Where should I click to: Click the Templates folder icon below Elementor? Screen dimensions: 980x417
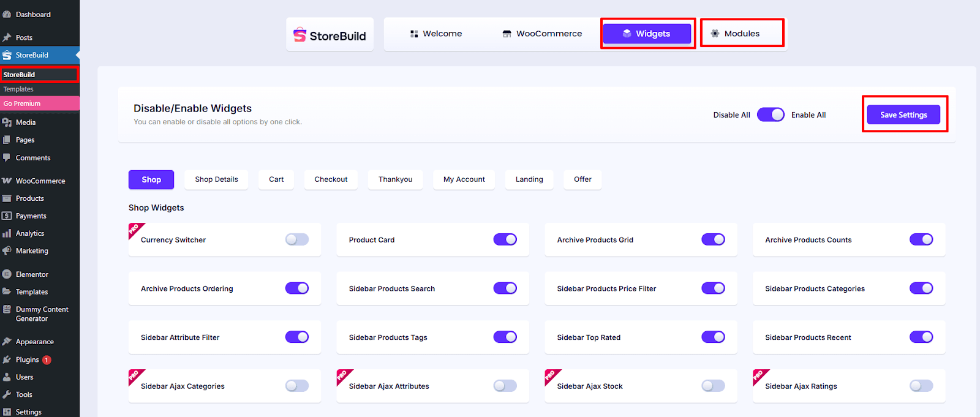click(x=7, y=291)
